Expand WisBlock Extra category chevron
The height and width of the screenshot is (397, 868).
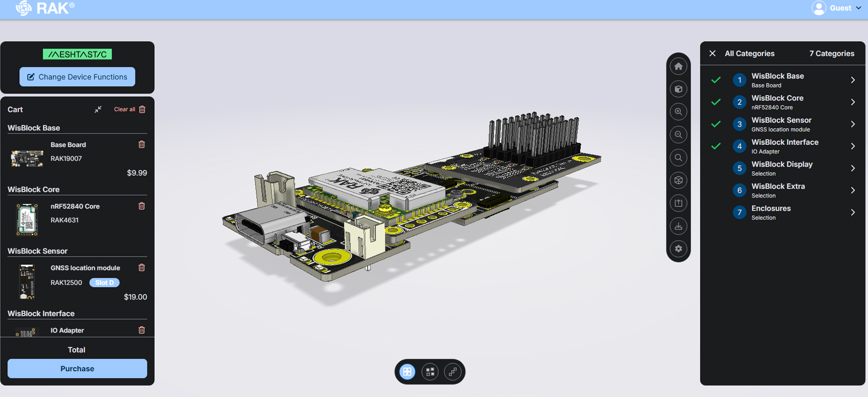click(853, 191)
